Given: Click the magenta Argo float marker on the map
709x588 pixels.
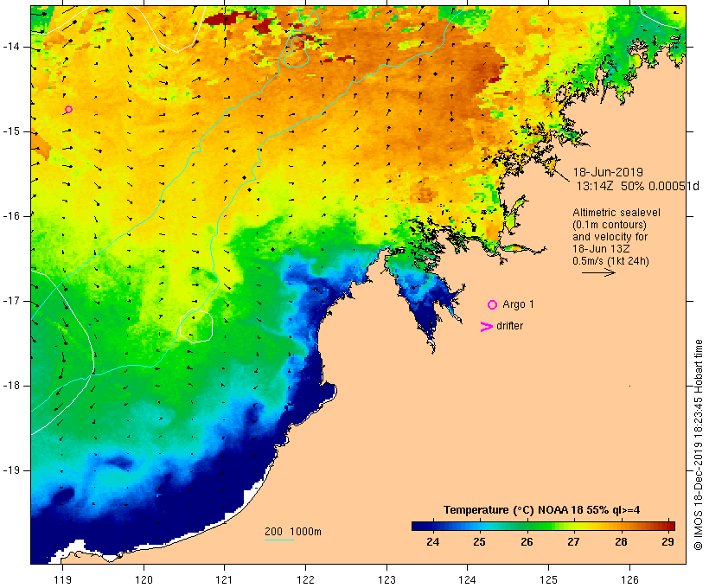Looking at the screenshot, I should point(68,110).
